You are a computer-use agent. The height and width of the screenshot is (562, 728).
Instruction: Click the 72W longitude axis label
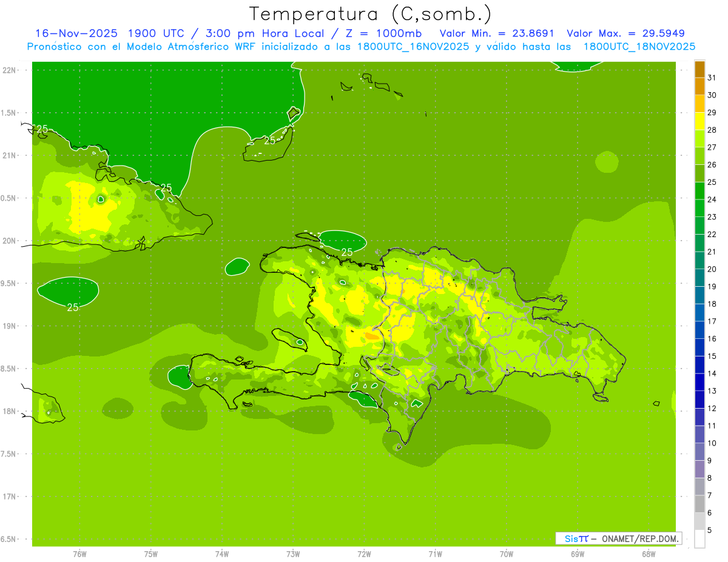pyautogui.click(x=364, y=554)
